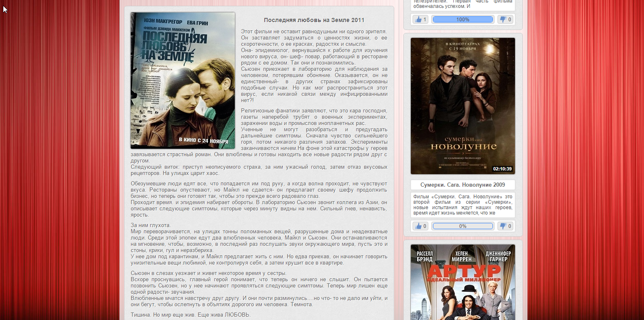
Task: Click the heading Последняя любовь на Земле 2011
Action: tap(314, 20)
